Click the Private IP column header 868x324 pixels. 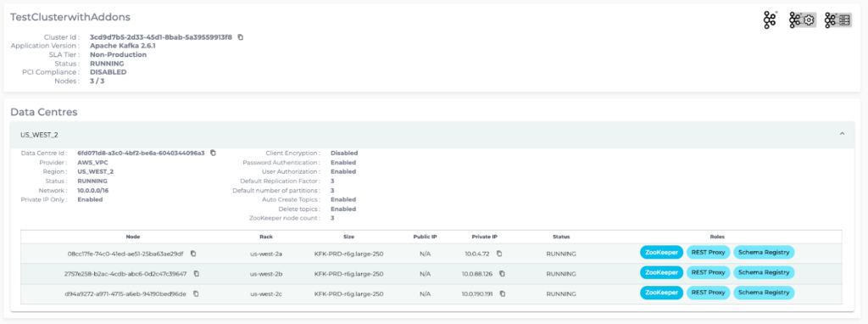(484, 237)
